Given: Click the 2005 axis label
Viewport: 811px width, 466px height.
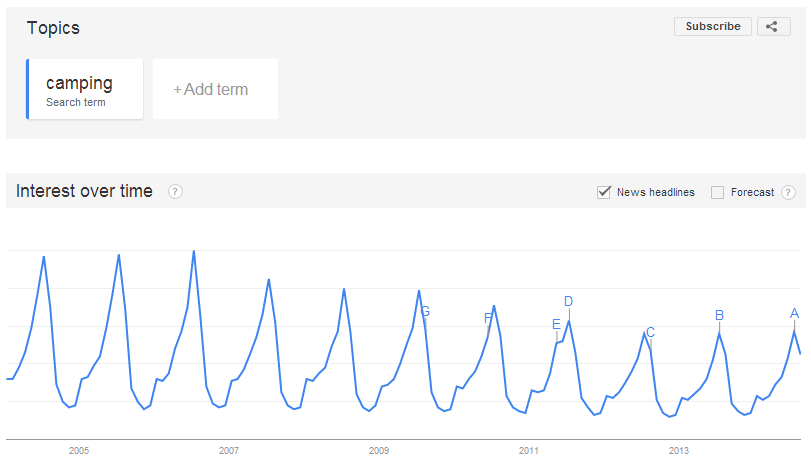Looking at the screenshot, I should (x=79, y=450).
